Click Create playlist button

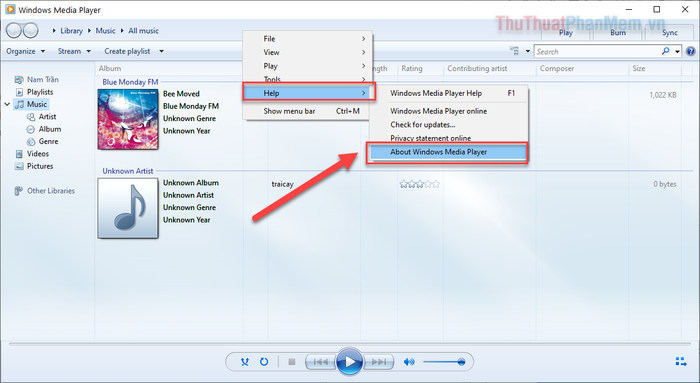127,51
